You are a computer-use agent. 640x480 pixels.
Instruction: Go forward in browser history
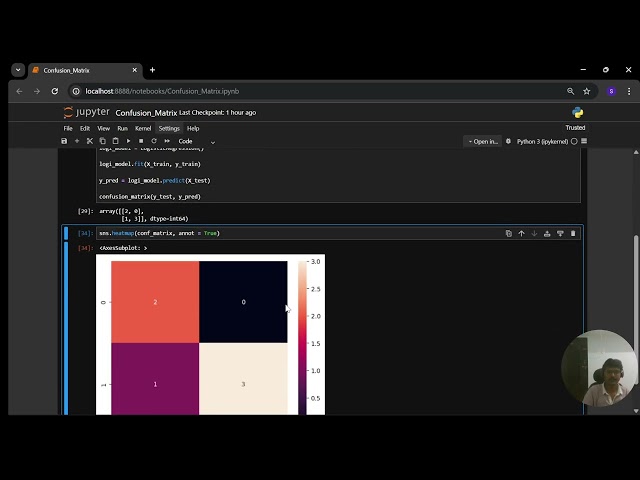click(37, 91)
